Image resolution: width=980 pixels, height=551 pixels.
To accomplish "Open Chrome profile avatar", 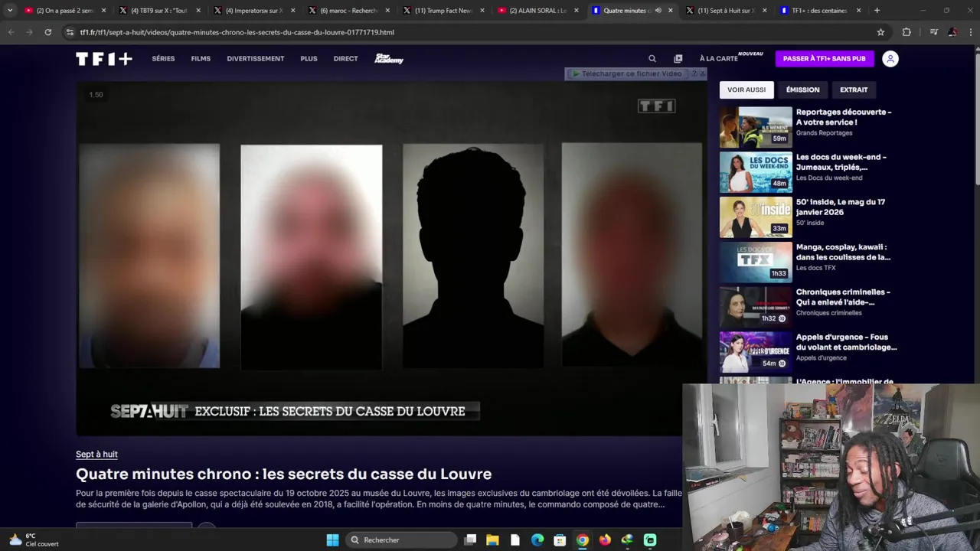I will click(x=952, y=32).
